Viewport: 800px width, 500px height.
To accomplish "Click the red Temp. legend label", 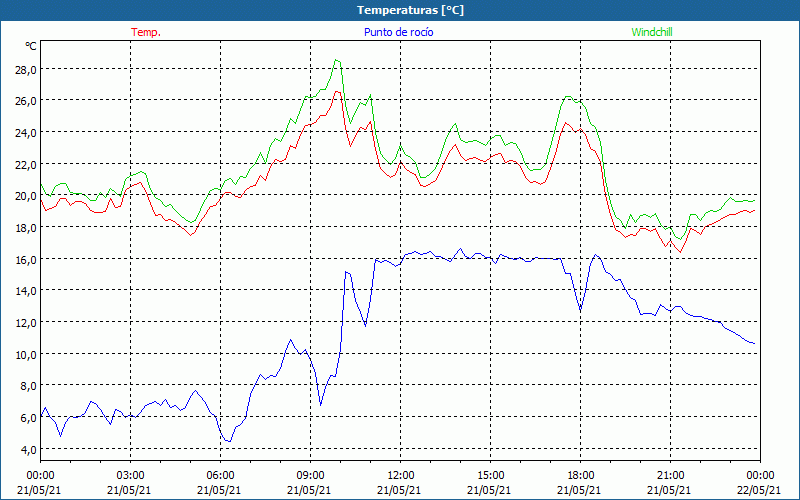I will pyautogui.click(x=146, y=32).
